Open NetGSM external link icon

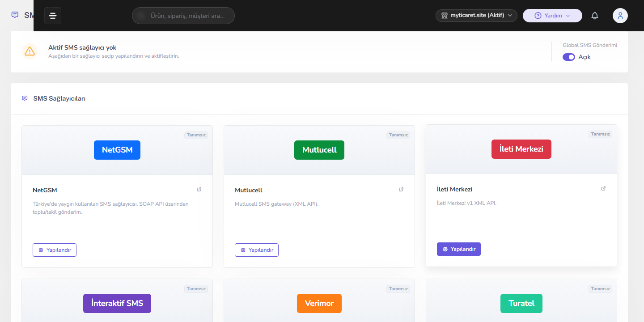199,190
